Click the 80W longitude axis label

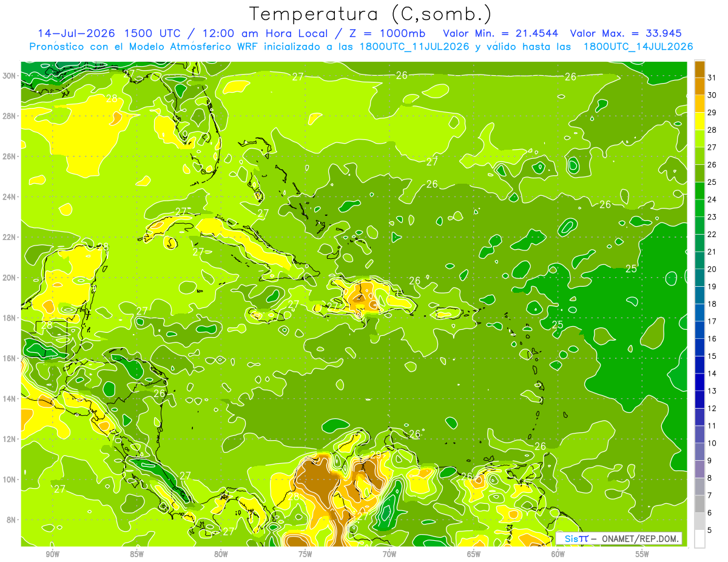click(x=221, y=554)
